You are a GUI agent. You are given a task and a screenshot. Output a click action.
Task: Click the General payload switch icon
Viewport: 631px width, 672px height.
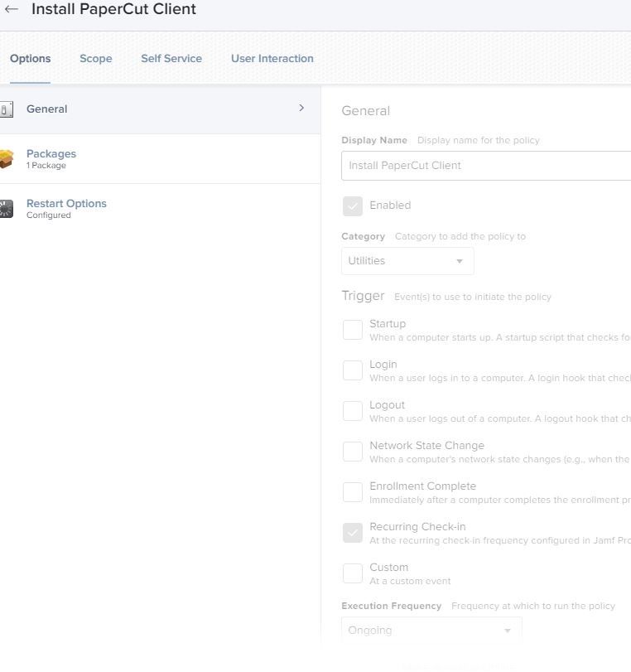point(7,109)
